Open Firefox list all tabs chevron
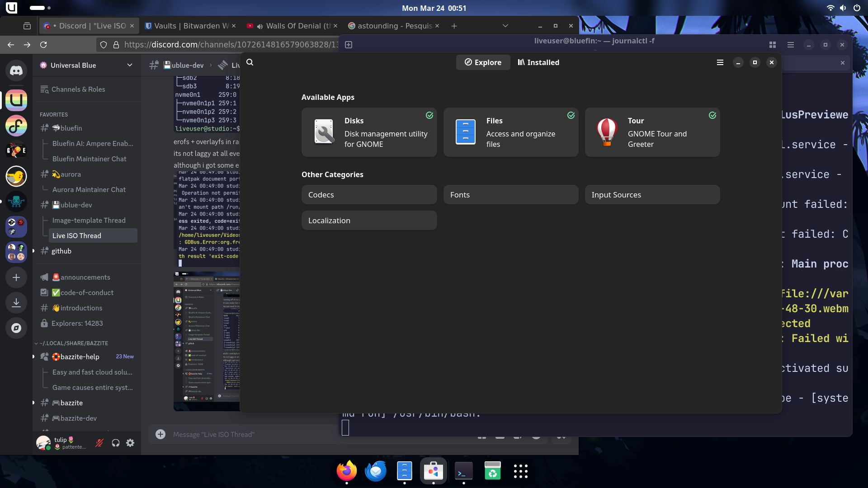This screenshot has width=868, height=488. [x=505, y=26]
